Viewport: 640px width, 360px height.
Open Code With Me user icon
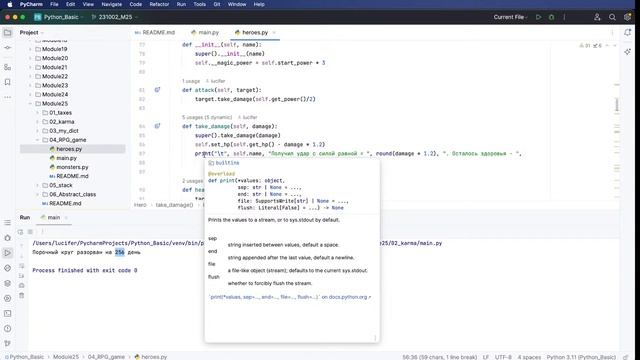point(597,17)
